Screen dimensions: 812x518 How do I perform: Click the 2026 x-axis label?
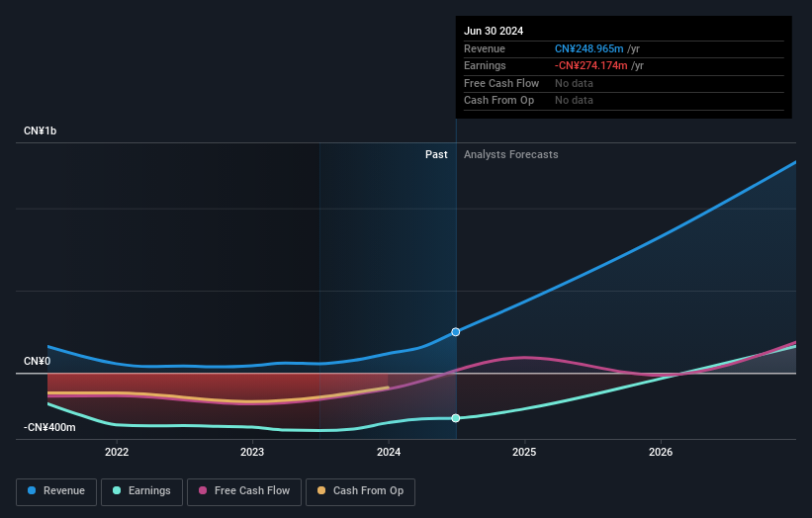click(x=661, y=452)
